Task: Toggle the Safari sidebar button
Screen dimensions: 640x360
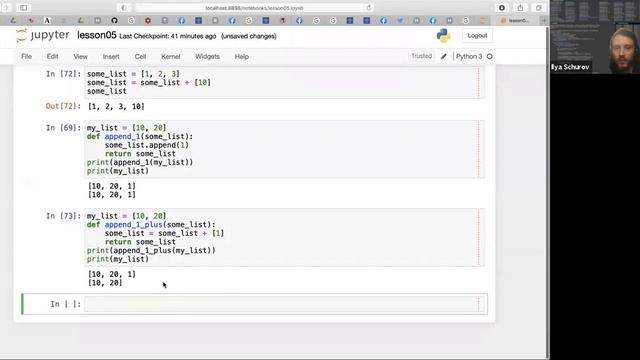Action: pyautogui.click(x=24, y=8)
